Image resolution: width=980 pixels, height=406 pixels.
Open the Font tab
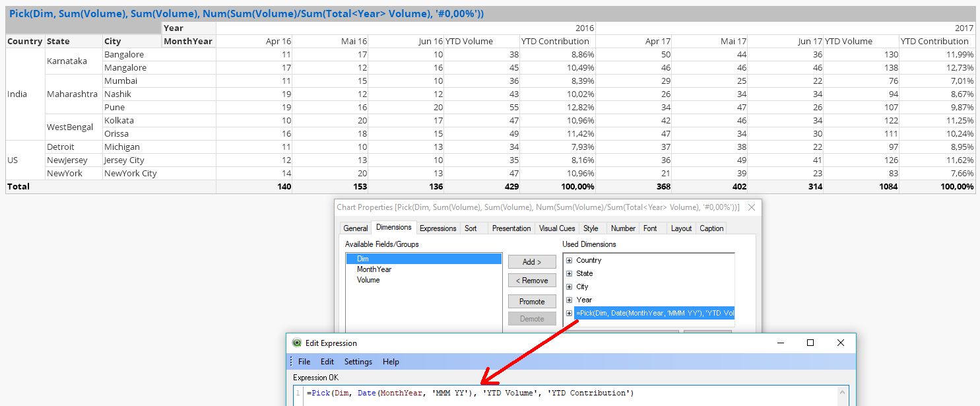[x=650, y=228]
